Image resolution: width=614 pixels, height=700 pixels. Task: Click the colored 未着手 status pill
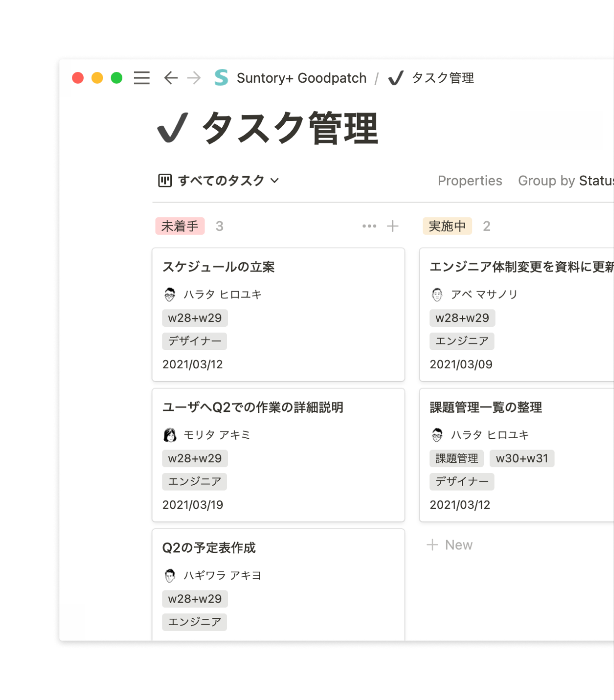pyautogui.click(x=180, y=226)
